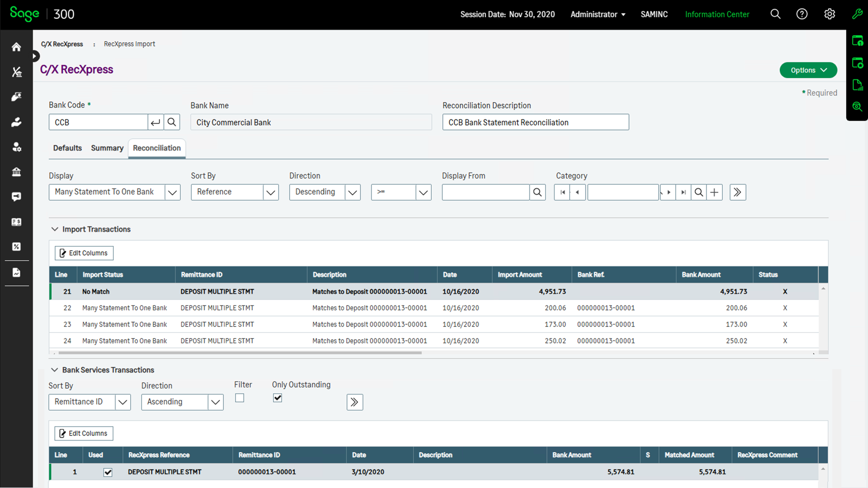The height and width of the screenshot is (488, 868).
Task: Open the settings gear icon
Action: 829,14
